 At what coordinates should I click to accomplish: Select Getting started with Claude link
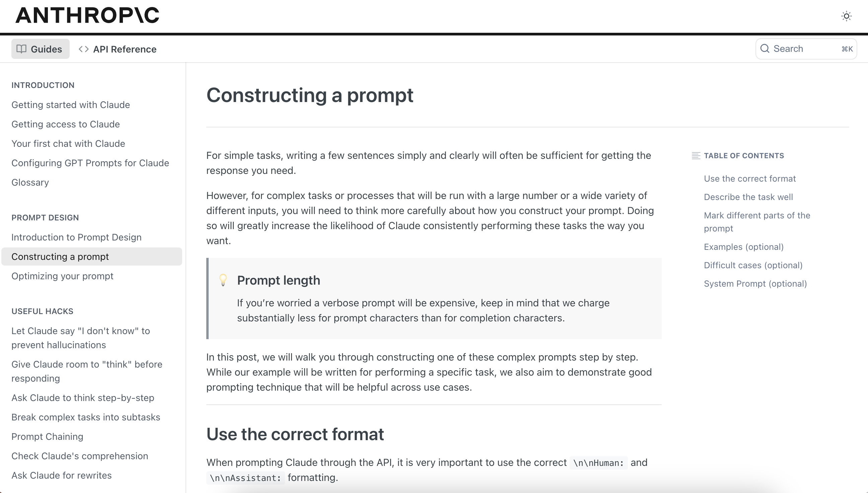coord(70,105)
